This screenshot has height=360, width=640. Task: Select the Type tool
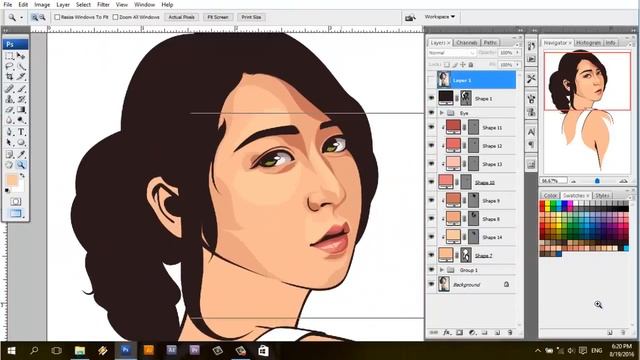(x=21, y=132)
